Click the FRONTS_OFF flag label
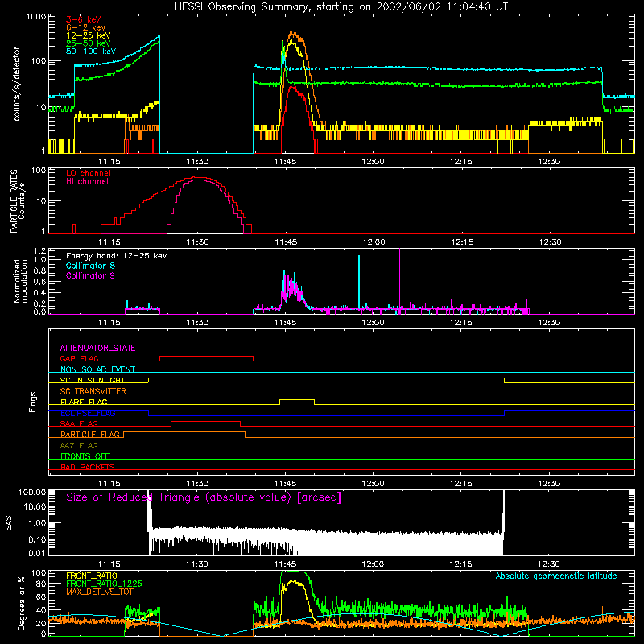This screenshot has width=644, height=644. pyautogui.click(x=85, y=456)
